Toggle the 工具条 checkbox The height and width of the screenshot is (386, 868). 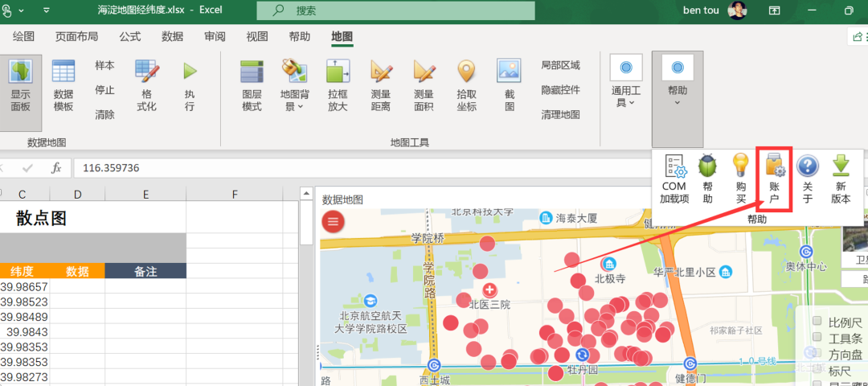click(817, 337)
